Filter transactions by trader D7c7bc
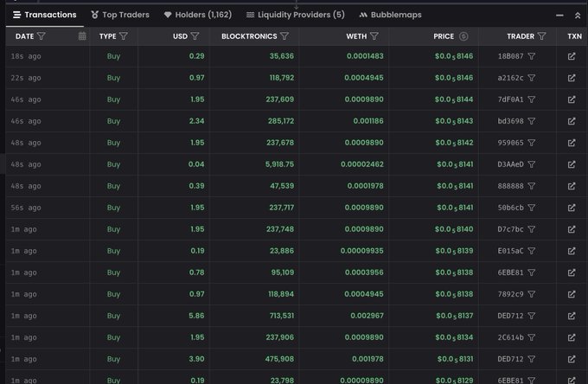This screenshot has width=588, height=384. (532, 229)
